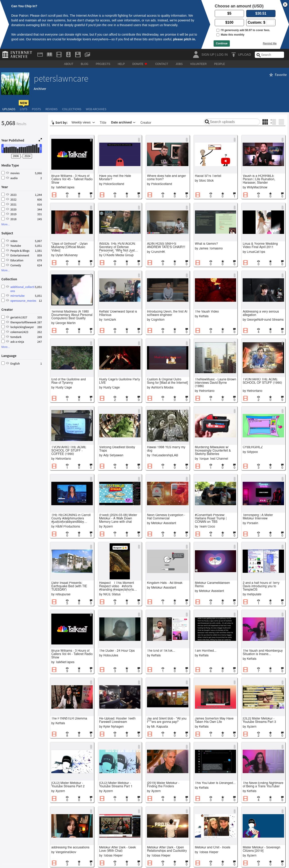This screenshot has width=289, height=868.
Task: Click the magnifier icon in top search box
Action: (x=258, y=55)
